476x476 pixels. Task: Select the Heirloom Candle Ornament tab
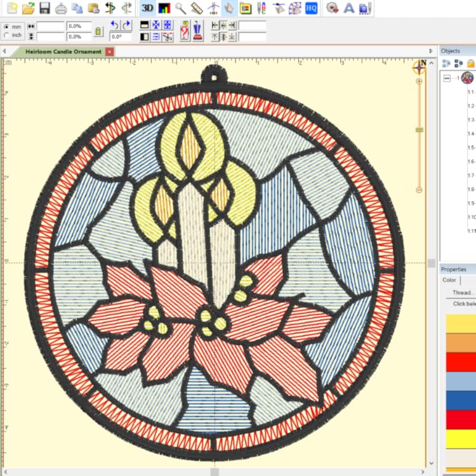click(63, 51)
